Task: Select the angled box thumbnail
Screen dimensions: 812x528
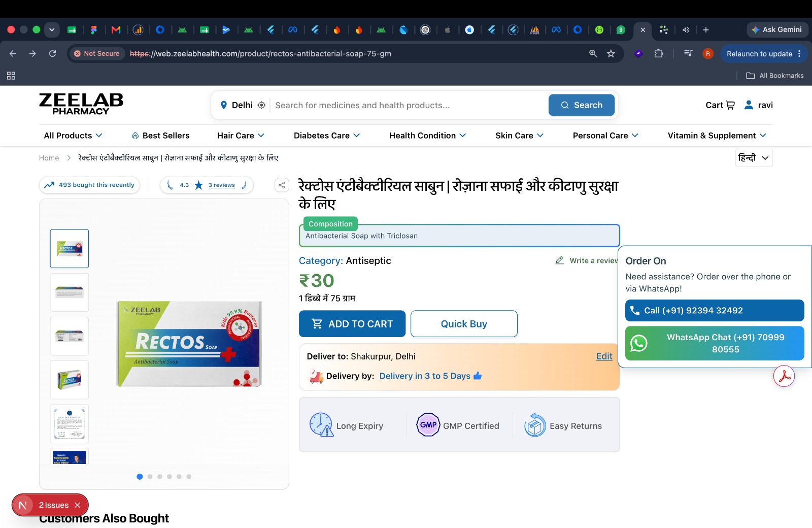Action: tap(70, 380)
